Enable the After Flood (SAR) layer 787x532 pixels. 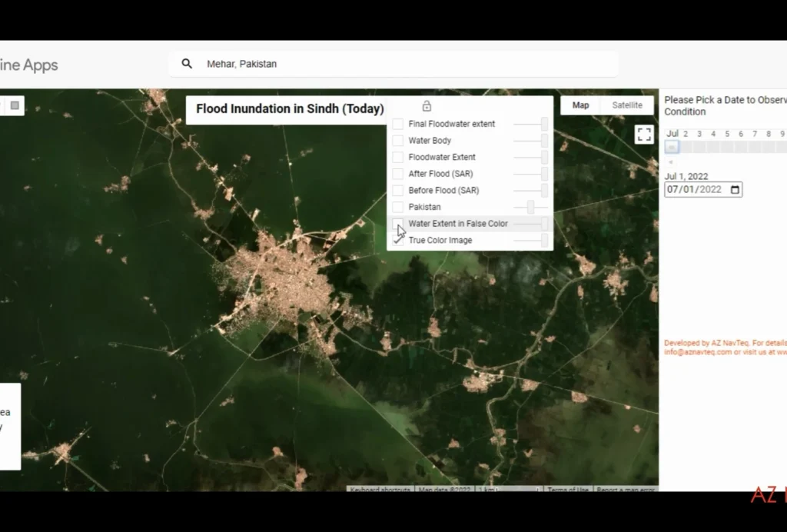point(398,174)
